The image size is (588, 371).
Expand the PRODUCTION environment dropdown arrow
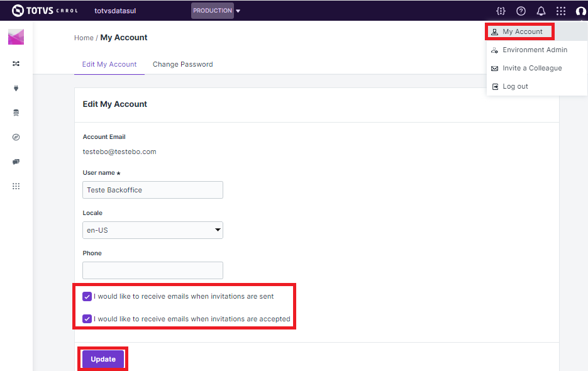pos(238,11)
